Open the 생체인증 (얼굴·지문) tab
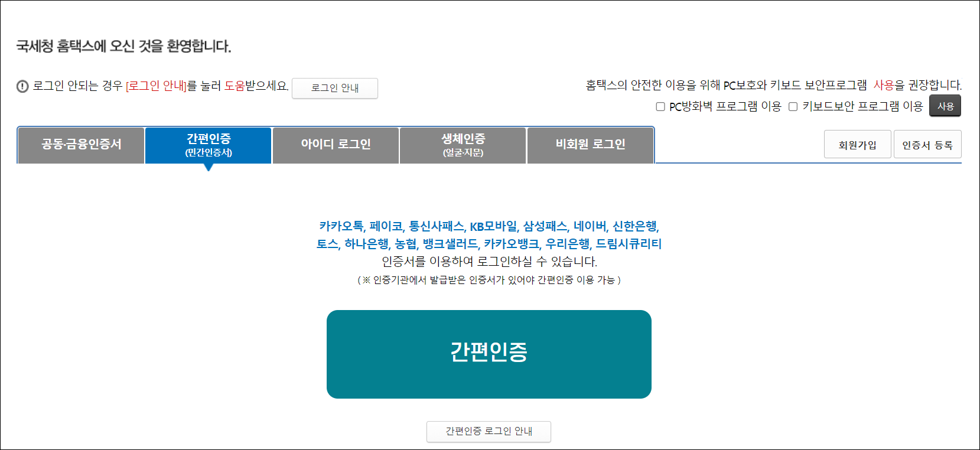980x450 pixels. coord(463,145)
